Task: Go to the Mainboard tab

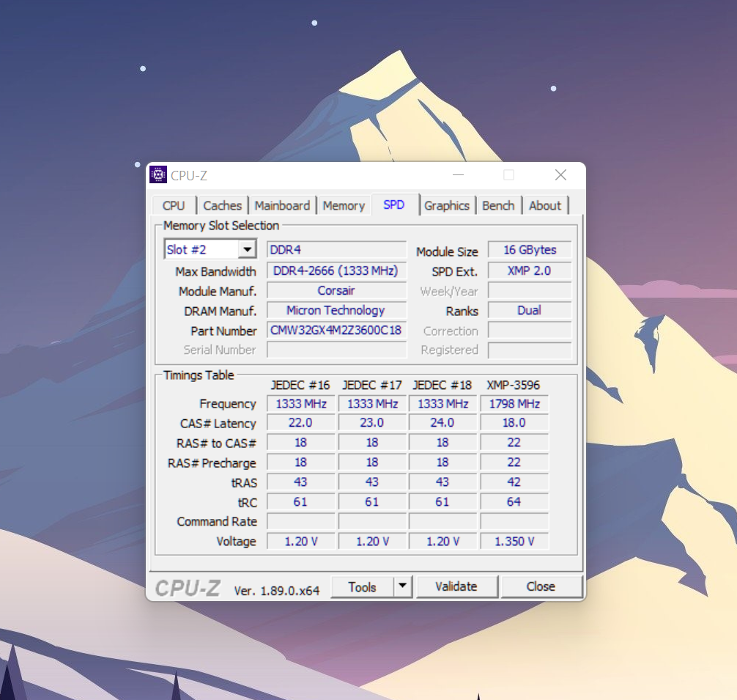Action: 282,205
